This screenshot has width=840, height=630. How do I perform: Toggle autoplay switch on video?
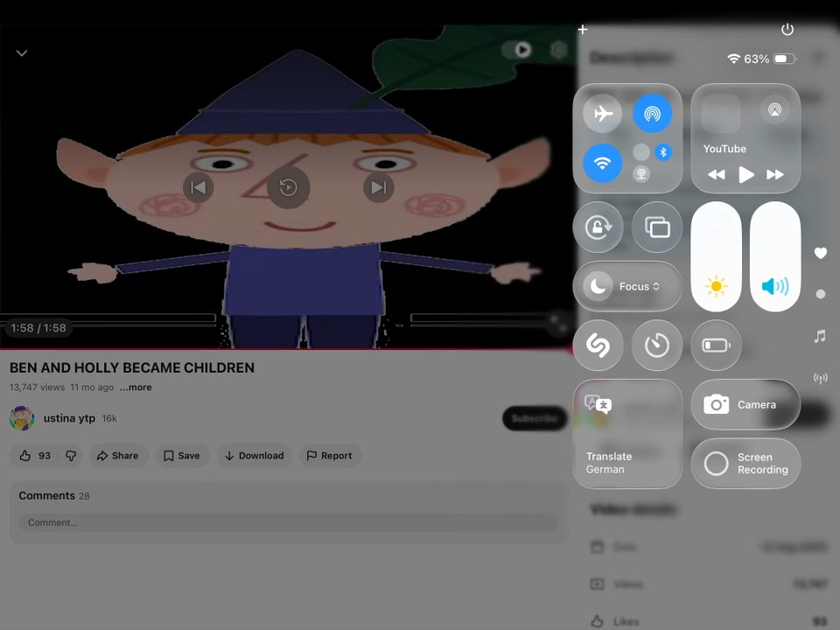[x=517, y=50]
